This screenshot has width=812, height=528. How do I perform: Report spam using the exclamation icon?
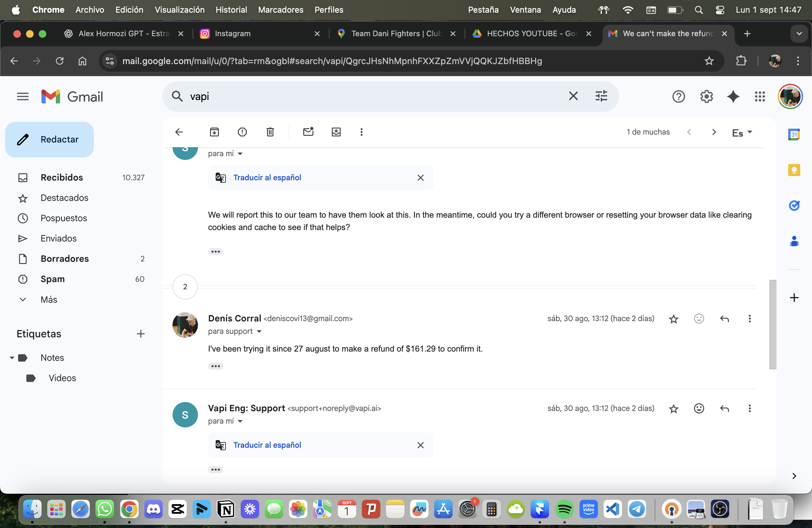click(x=242, y=132)
